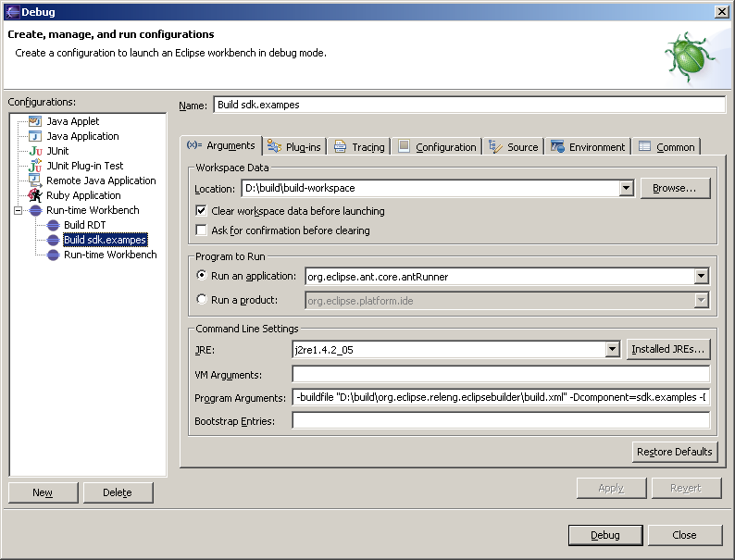This screenshot has width=735, height=560.
Task: Click the Java Applet configuration icon
Action: (x=35, y=121)
